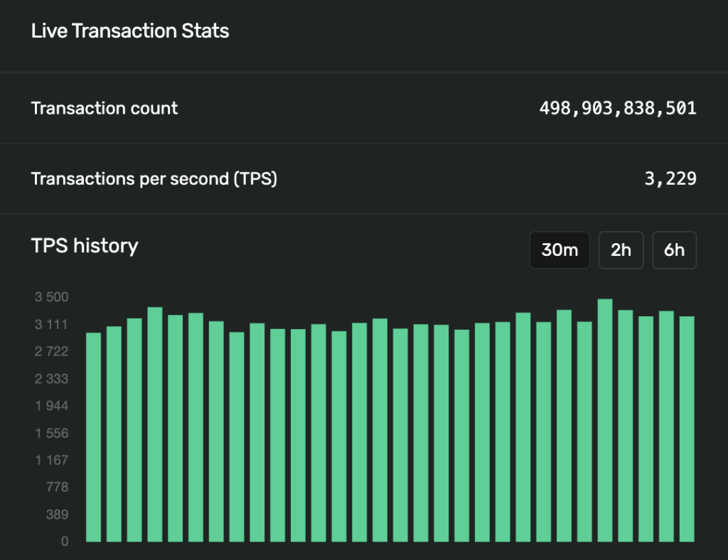Click the Transactions per second table row

(x=364, y=178)
